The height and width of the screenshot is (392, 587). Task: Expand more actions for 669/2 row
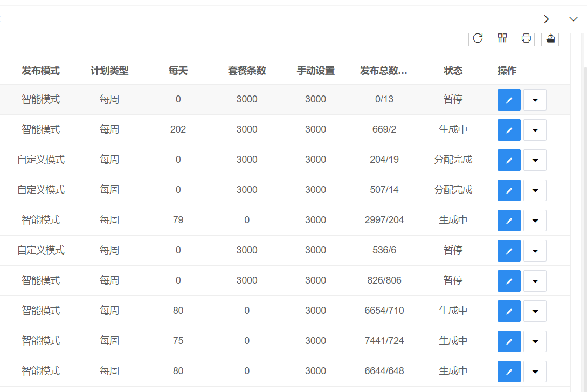point(535,130)
